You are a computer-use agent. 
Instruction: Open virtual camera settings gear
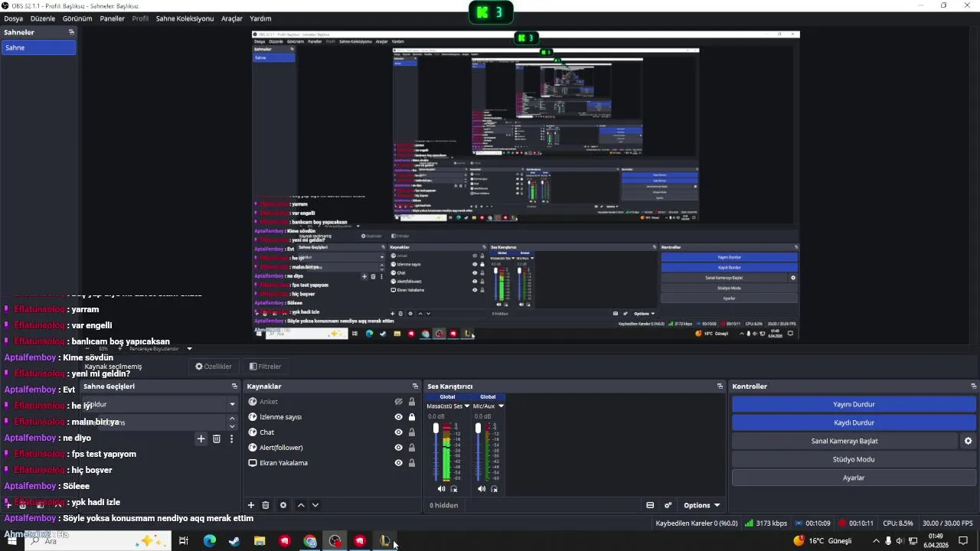coord(968,441)
